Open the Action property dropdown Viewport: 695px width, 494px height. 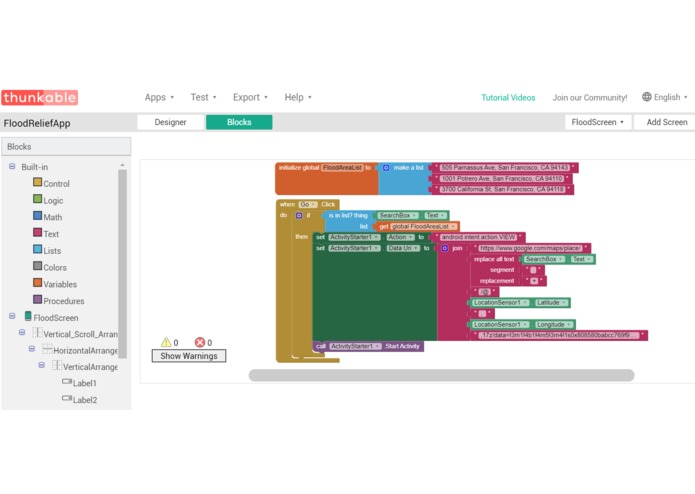point(401,237)
